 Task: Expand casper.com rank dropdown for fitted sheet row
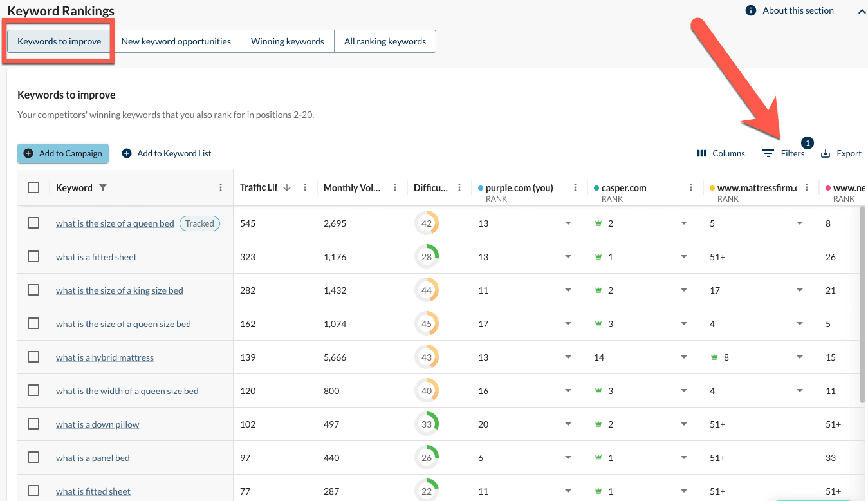683,257
